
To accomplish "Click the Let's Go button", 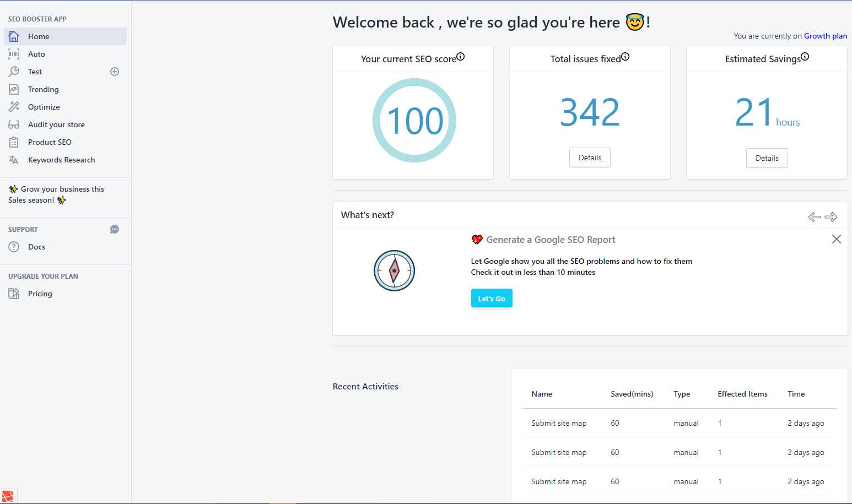I will pos(492,299).
